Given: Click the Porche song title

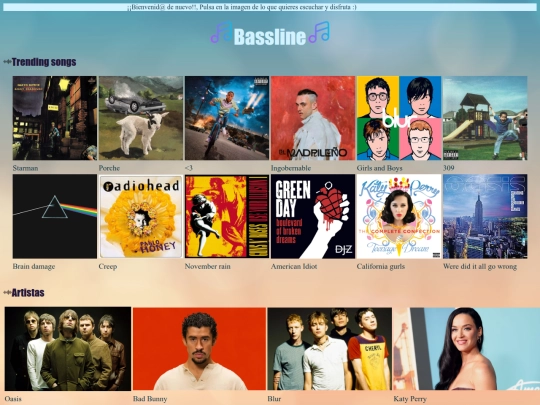Looking at the screenshot, I should (x=109, y=168).
